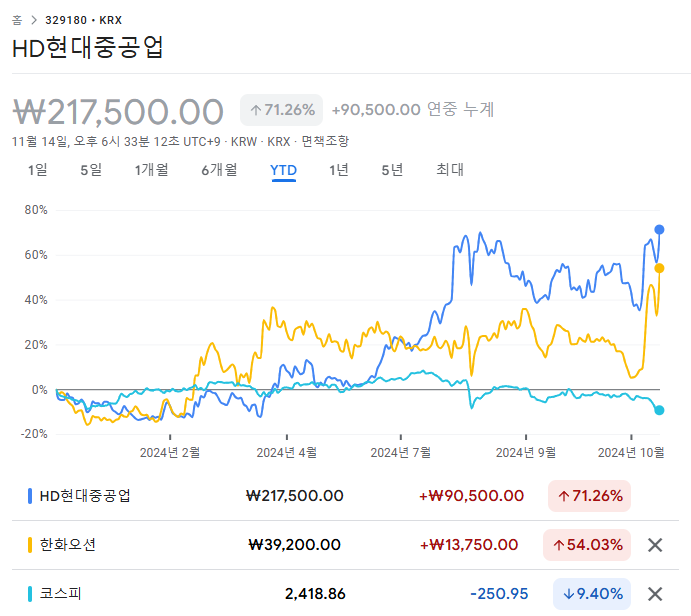
Task: Remove 코스피 from the comparison
Action: pyautogui.click(x=655, y=594)
